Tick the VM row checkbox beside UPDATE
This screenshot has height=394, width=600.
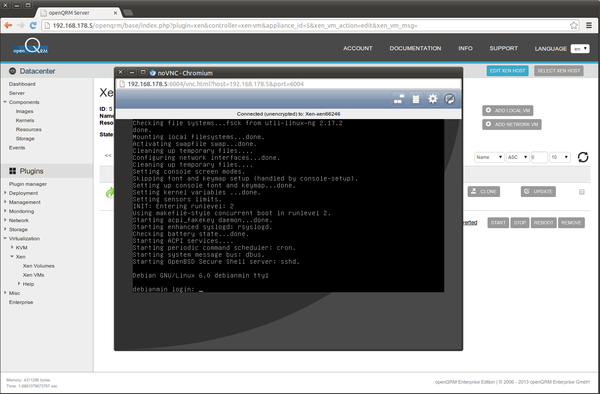[x=582, y=192]
